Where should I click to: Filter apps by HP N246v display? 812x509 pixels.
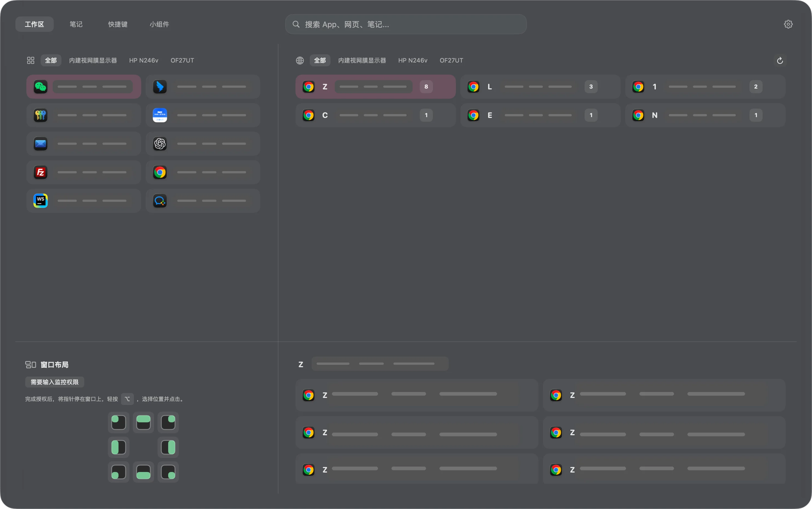(144, 61)
